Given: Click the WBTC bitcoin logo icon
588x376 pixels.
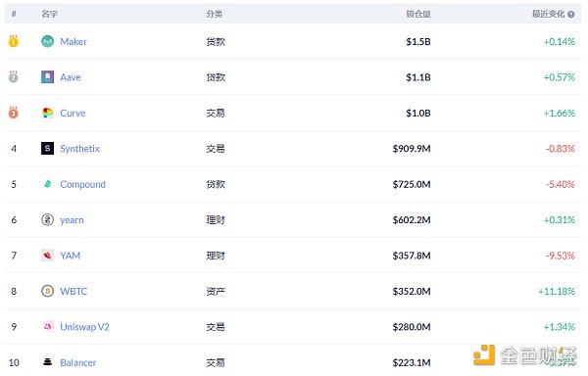Looking at the screenshot, I should [48, 291].
